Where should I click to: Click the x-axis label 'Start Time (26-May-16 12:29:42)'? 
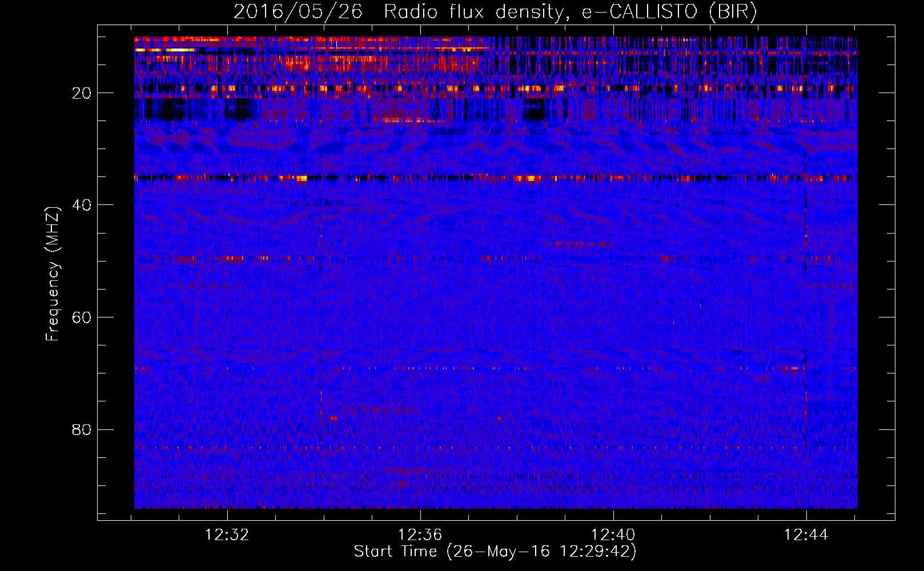point(495,552)
